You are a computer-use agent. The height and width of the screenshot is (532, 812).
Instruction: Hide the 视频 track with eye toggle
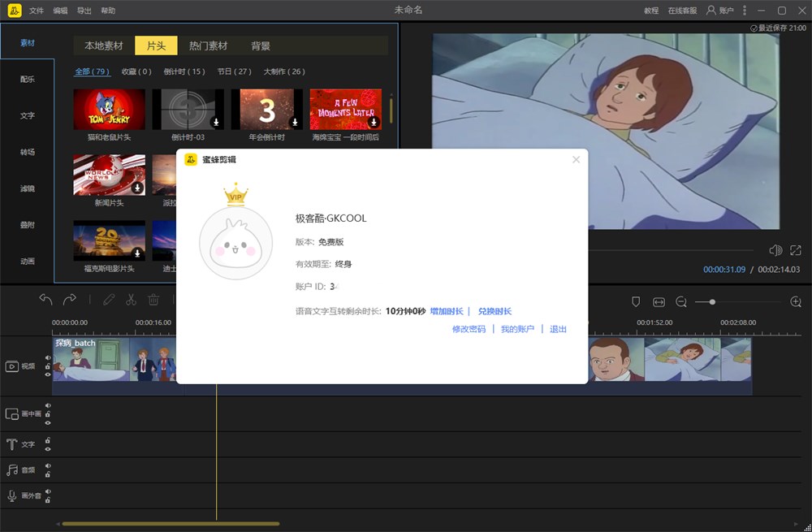[x=49, y=374]
